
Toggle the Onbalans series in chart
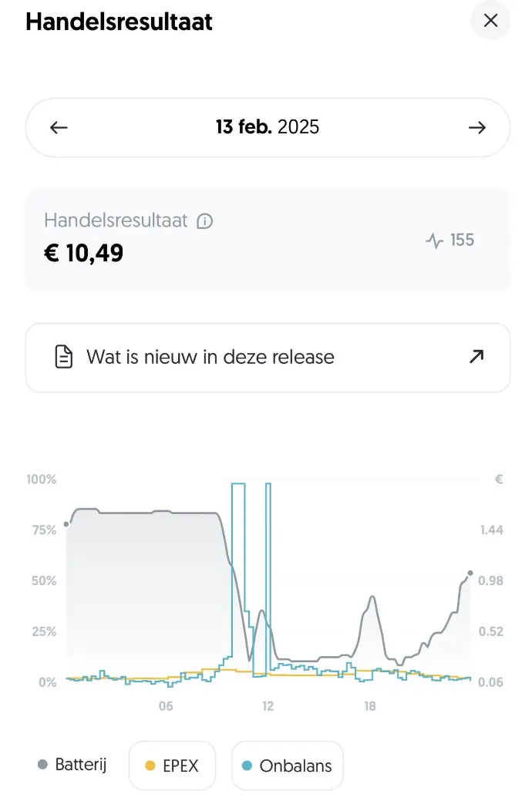coord(288,766)
